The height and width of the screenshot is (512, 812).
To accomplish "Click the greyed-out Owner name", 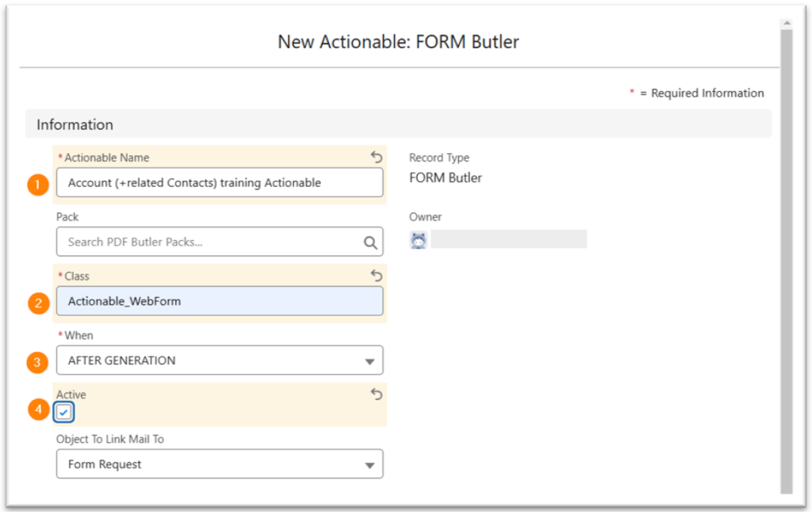I will [508, 239].
